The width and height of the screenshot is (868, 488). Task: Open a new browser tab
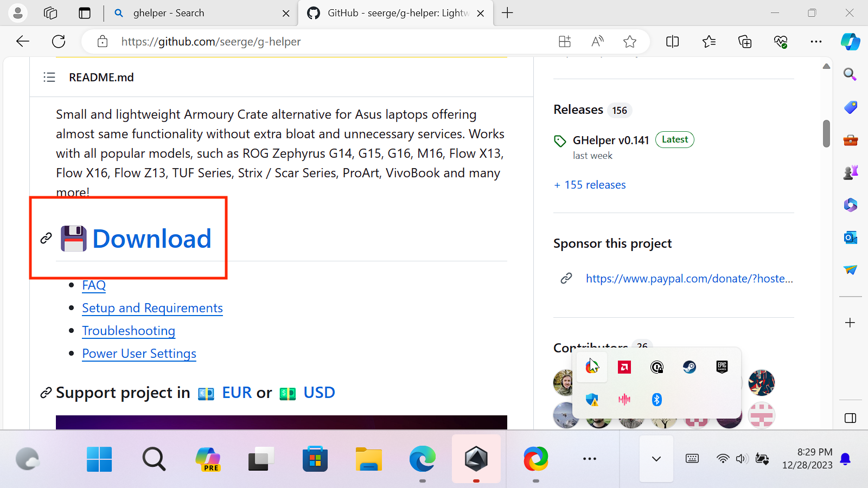(x=508, y=13)
